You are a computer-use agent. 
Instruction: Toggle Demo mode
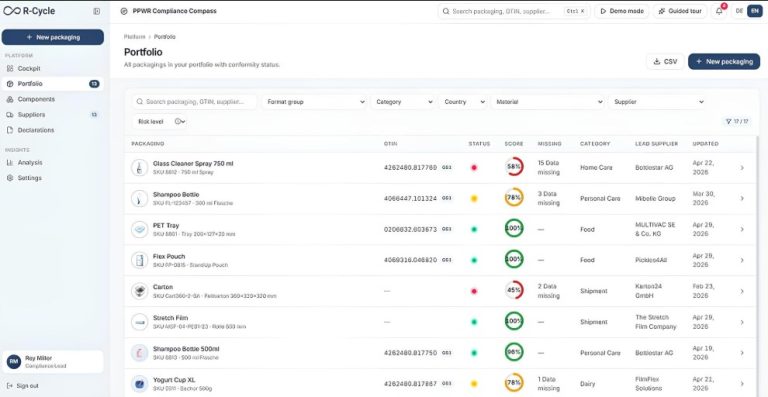[x=622, y=11]
